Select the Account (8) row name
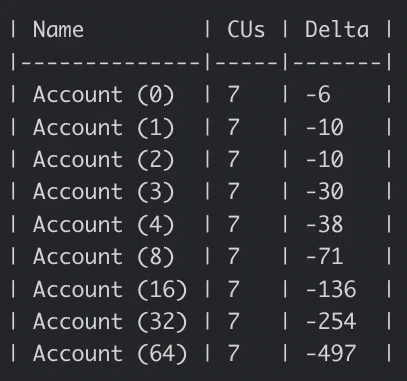The width and height of the screenshot is (407, 381). (x=104, y=256)
